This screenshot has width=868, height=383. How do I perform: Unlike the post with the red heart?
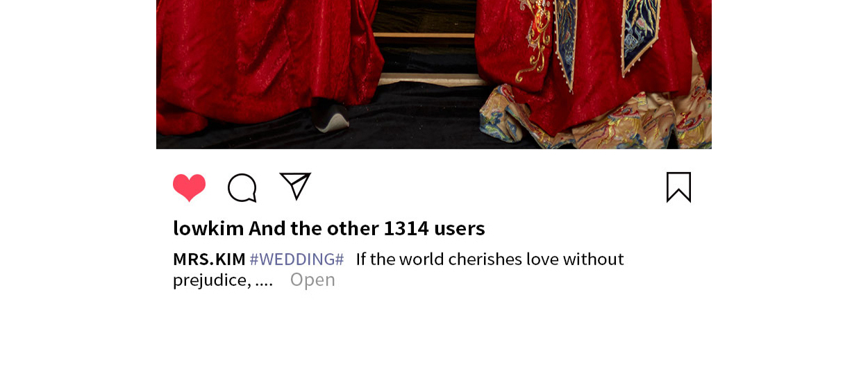[x=189, y=187]
